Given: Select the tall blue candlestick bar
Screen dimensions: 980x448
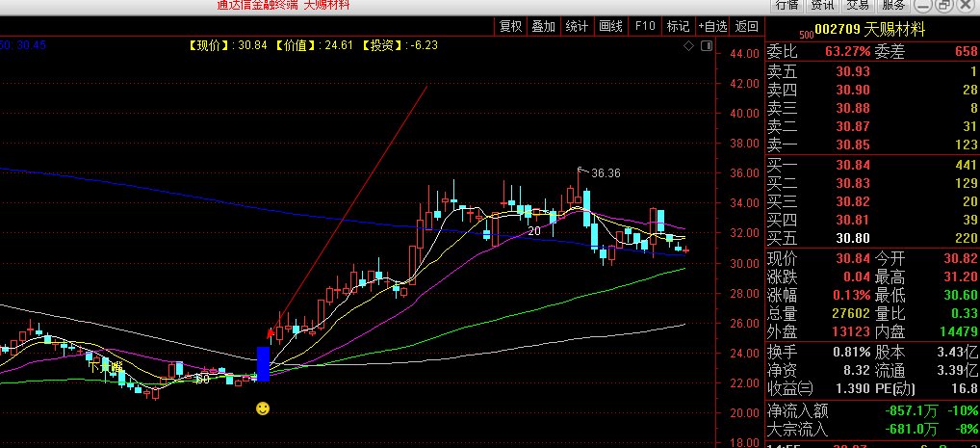Looking at the screenshot, I should tap(263, 363).
